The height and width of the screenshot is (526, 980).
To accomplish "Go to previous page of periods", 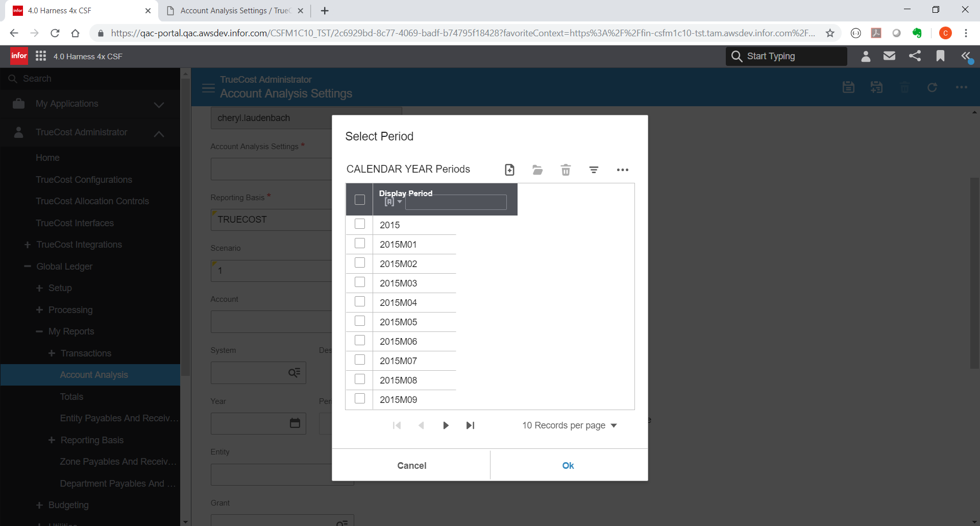I will [x=421, y=425].
